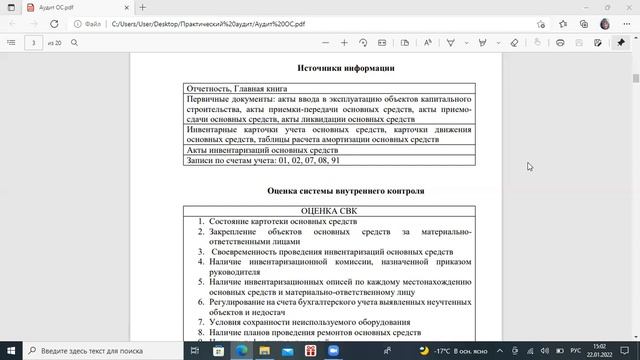Viewport: 640px width, 360px height.
Task: View site information for the file
Action: click(x=87, y=24)
